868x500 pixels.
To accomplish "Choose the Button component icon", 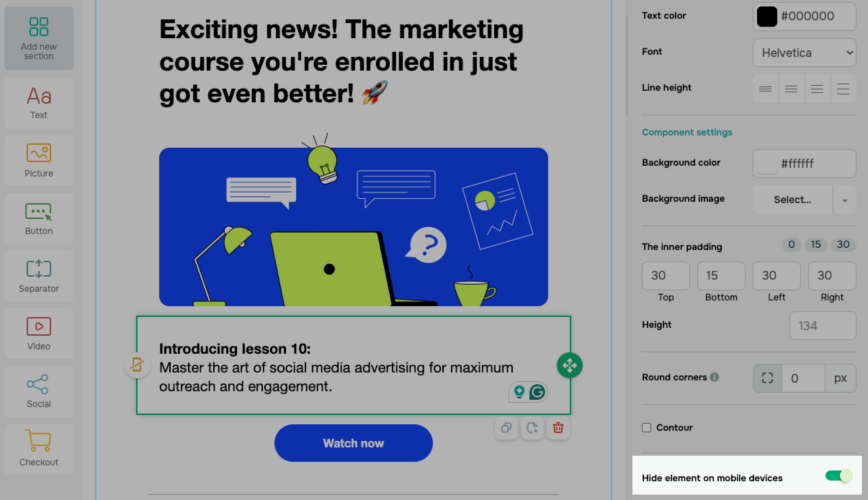I will (x=39, y=212).
